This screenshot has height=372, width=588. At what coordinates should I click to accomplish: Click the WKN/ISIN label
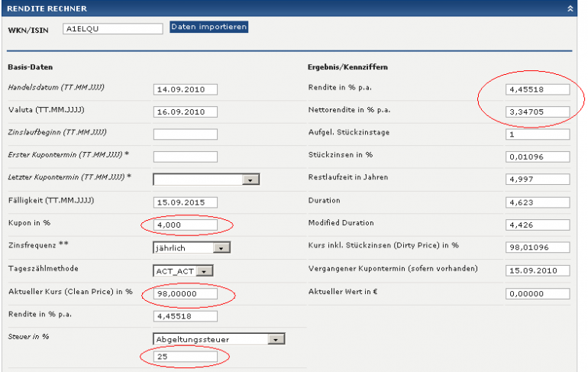pyautogui.click(x=28, y=31)
